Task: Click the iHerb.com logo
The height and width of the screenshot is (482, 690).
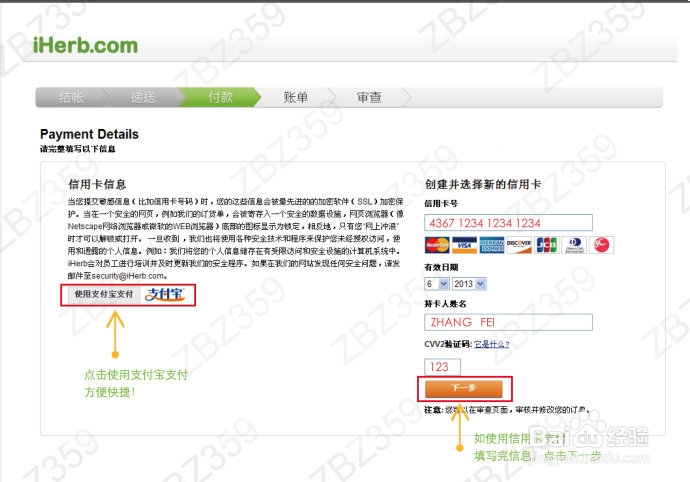Action: click(x=85, y=45)
